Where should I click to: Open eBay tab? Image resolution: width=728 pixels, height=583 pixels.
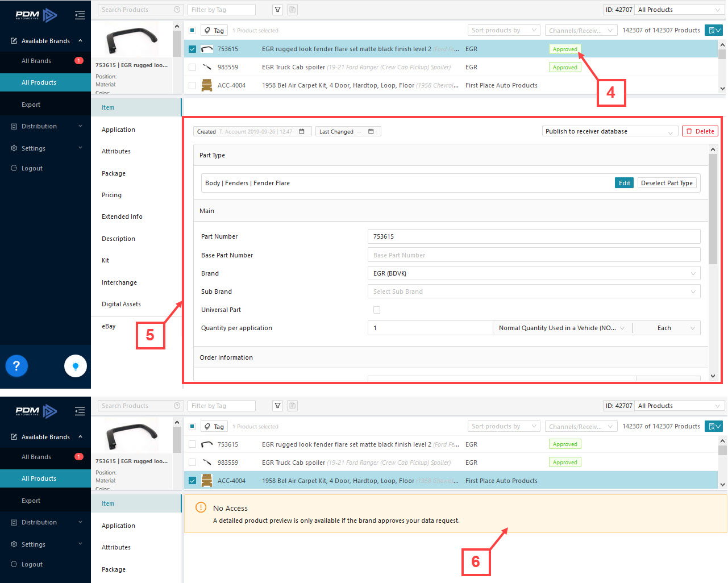click(109, 326)
